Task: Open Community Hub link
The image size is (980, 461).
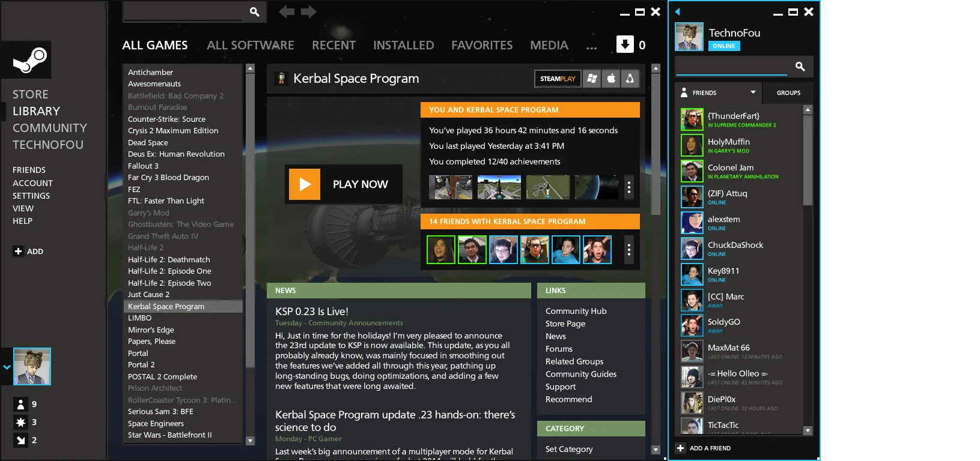Action: point(576,311)
